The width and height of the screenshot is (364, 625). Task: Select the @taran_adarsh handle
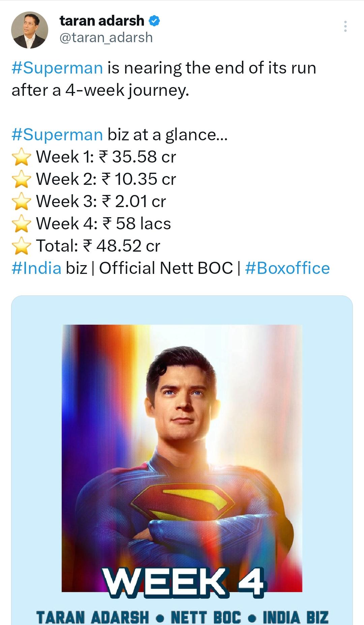pos(106,37)
